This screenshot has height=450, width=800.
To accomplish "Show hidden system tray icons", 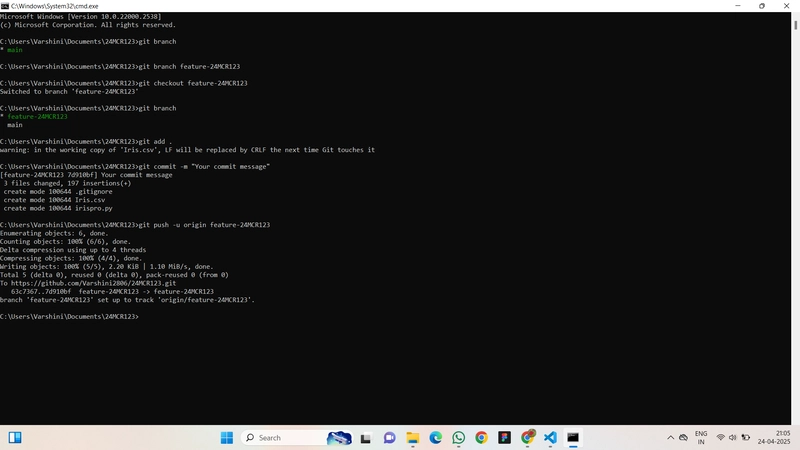I will (x=670, y=438).
